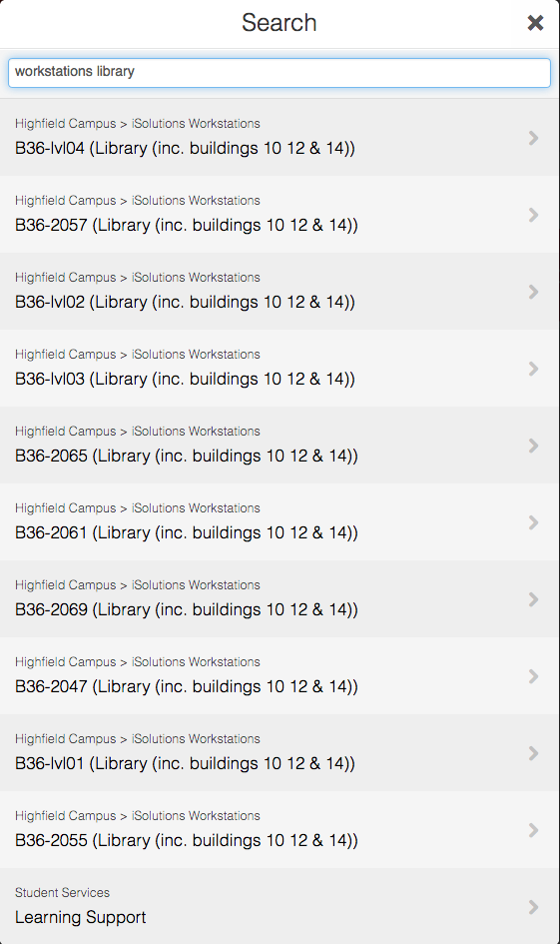
Task: Open the B36-lvl02 Library entry
Action: (x=280, y=292)
